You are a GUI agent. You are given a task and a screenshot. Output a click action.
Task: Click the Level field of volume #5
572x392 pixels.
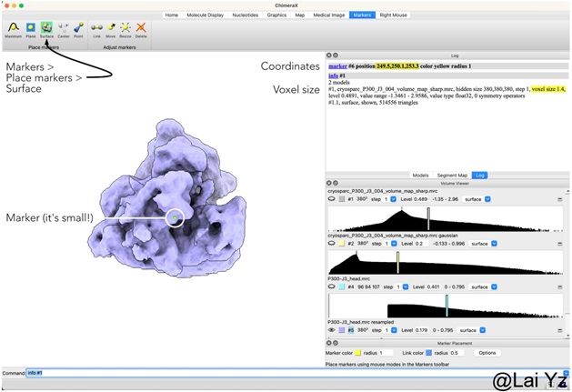click(x=423, y=330)
